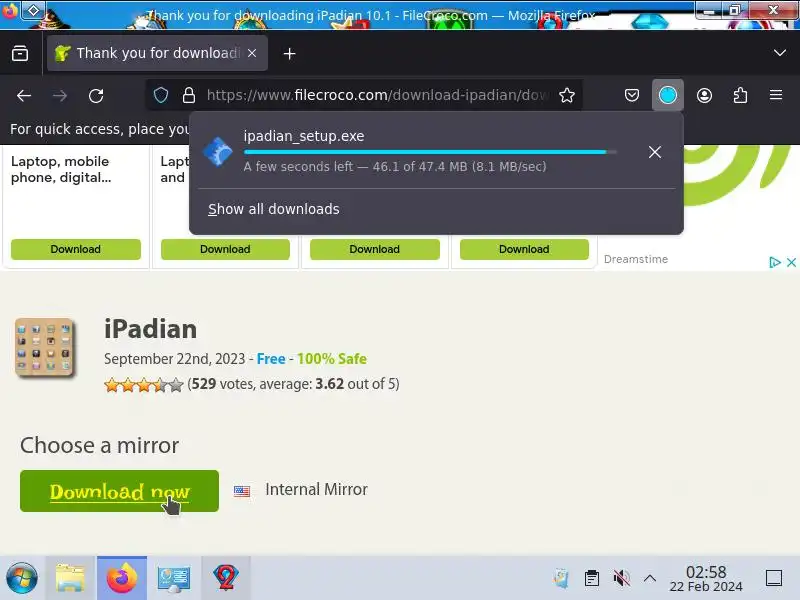Click the second green Download button

coord(225,249)
